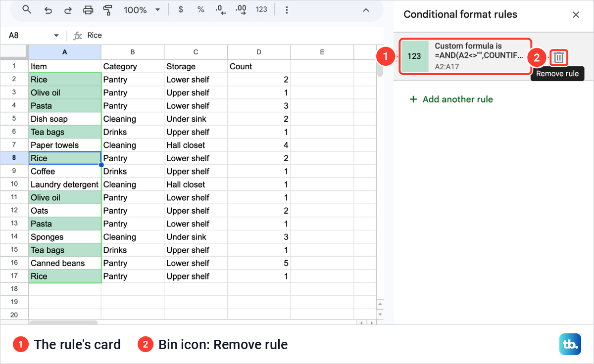Apply currency format with $ icon
The image size is (594, 364).
pyautogui.click(x=181, y=10)
